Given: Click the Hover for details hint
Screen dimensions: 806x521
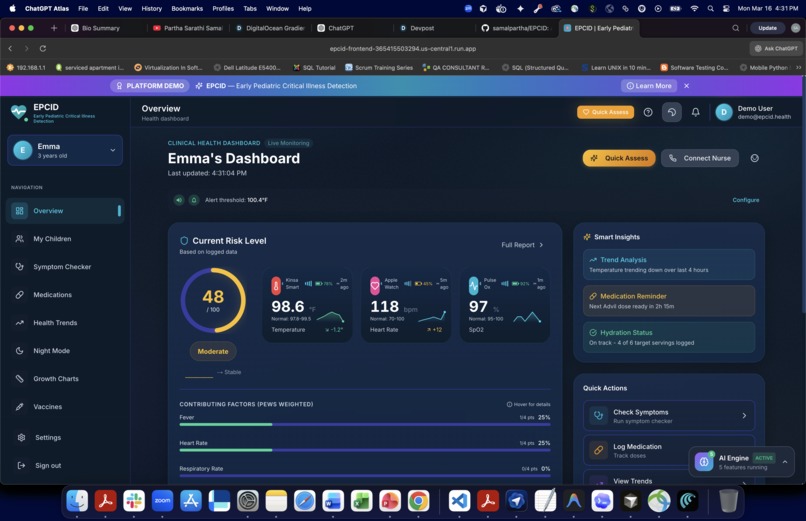Looking at the screenshot, I should click(528, 404).
